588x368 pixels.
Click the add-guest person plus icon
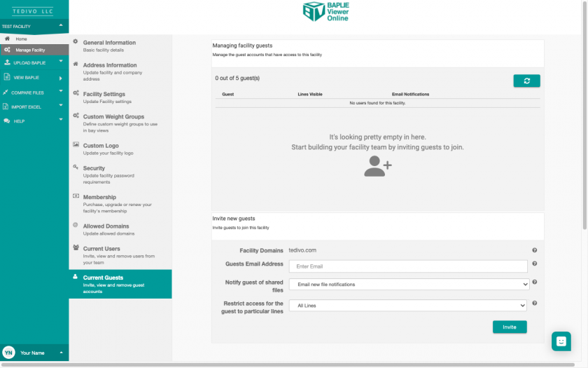[377, 166]
